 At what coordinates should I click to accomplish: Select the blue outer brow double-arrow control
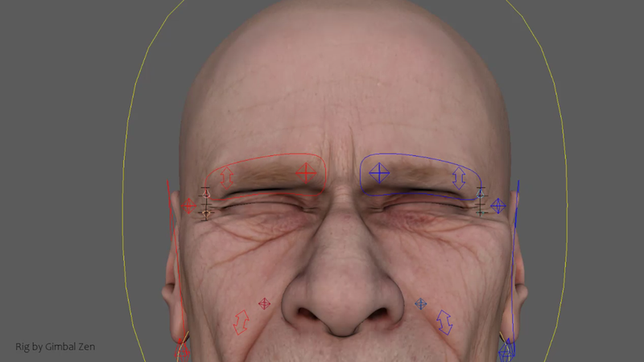pyautogui.click(x=459, y=178)
